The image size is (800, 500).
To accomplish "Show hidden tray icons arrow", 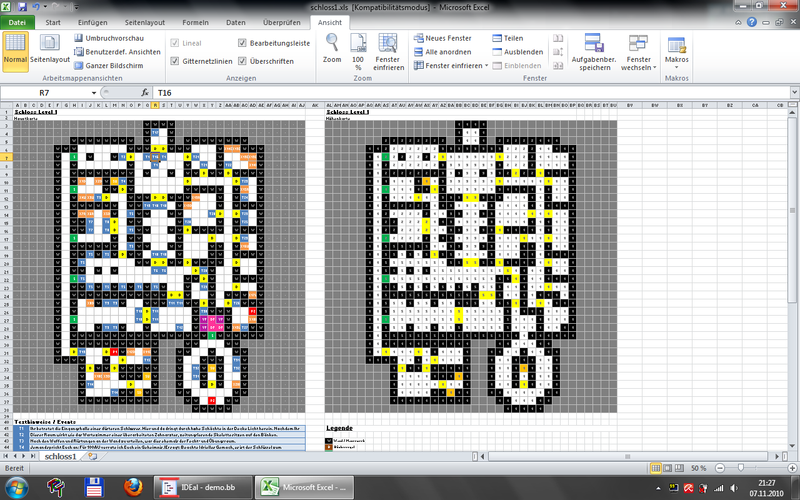I will point(658,488).
